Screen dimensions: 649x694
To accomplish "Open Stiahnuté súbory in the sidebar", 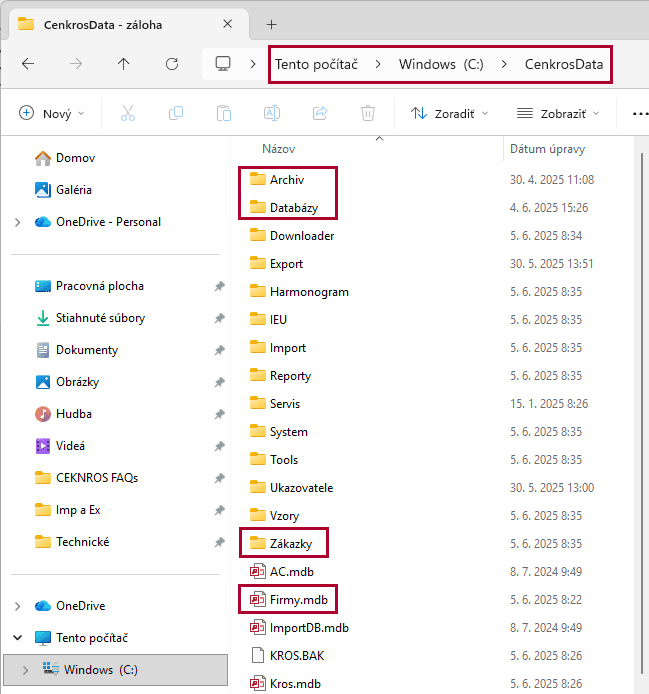I will 100,318.
